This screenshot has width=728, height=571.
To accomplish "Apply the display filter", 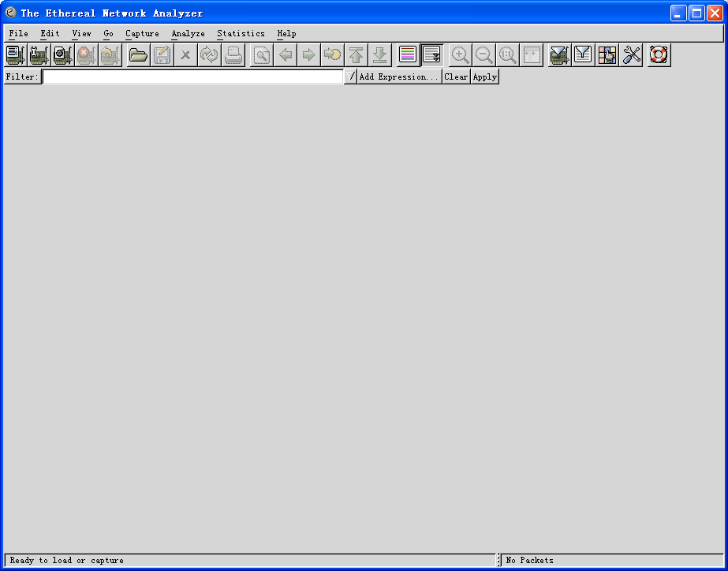I will pos(485,77).
